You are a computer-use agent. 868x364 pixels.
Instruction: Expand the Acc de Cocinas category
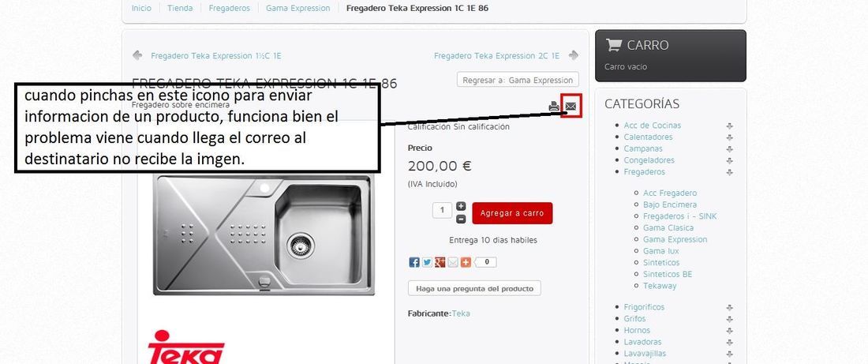[730, 126]
